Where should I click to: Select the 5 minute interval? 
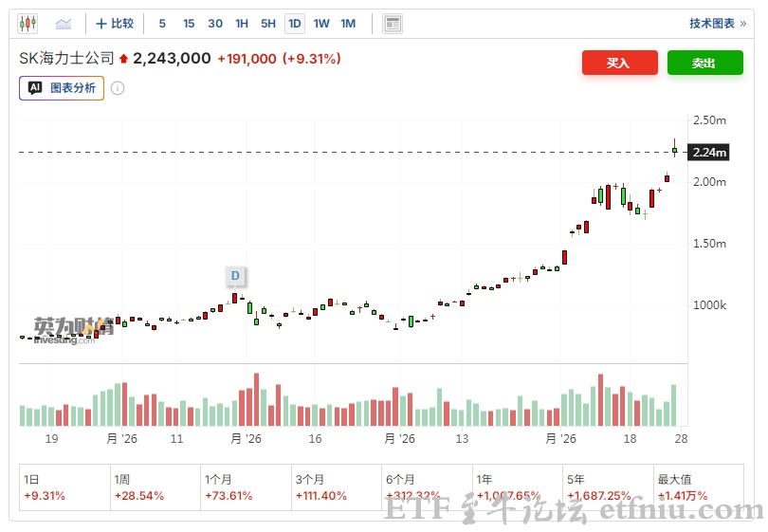tap(162, 24)
